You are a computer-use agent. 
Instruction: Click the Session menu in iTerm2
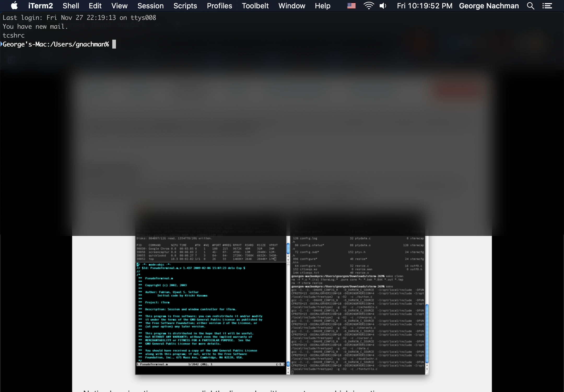pos(150,5)
